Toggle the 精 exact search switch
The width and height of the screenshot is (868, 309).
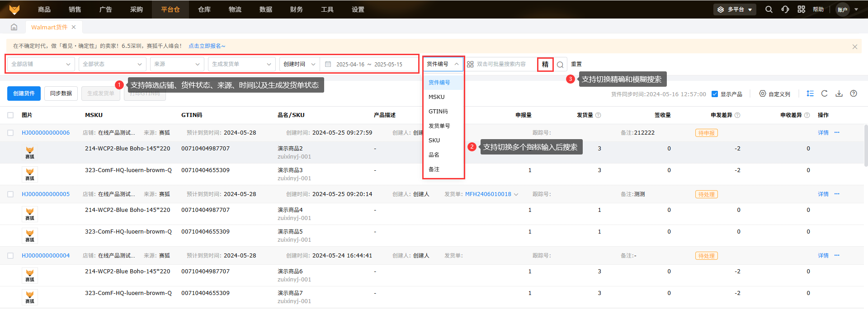tap(545, 65)
